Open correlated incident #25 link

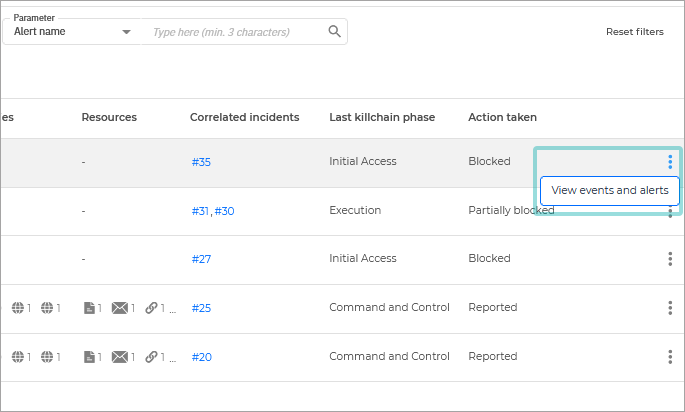201,308
